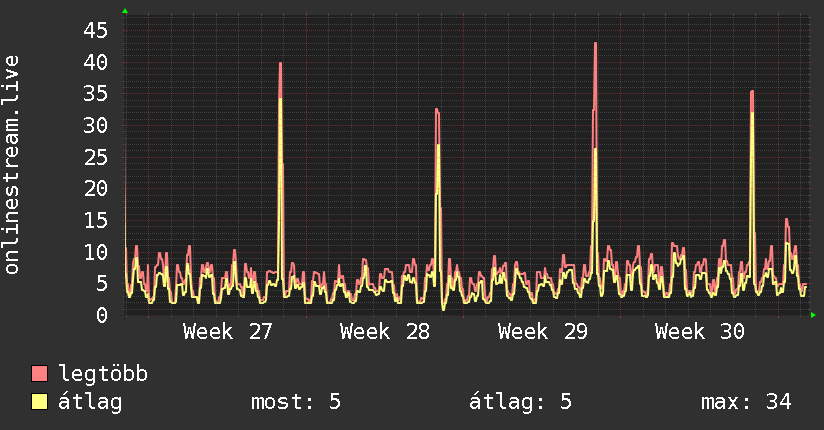Viewport: 824px width, 430px height.
Task: Click the green arrow ending the x-axis
Action: (813, 315)
